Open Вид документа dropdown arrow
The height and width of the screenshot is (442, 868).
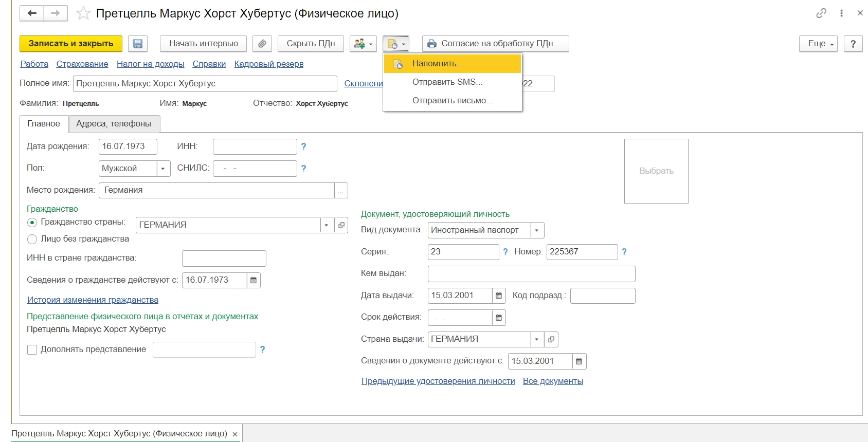tap(536, 230)
